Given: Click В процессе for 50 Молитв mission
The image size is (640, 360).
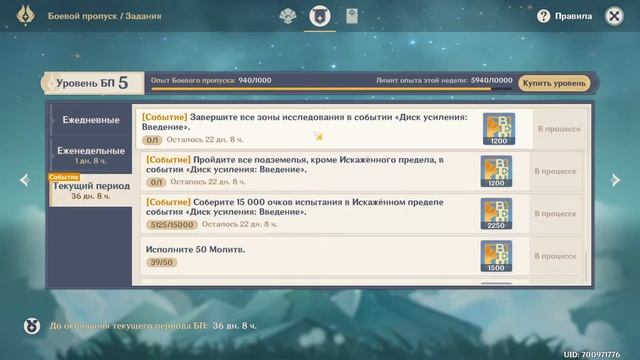Looking at the screenshot, I should 555,256.
